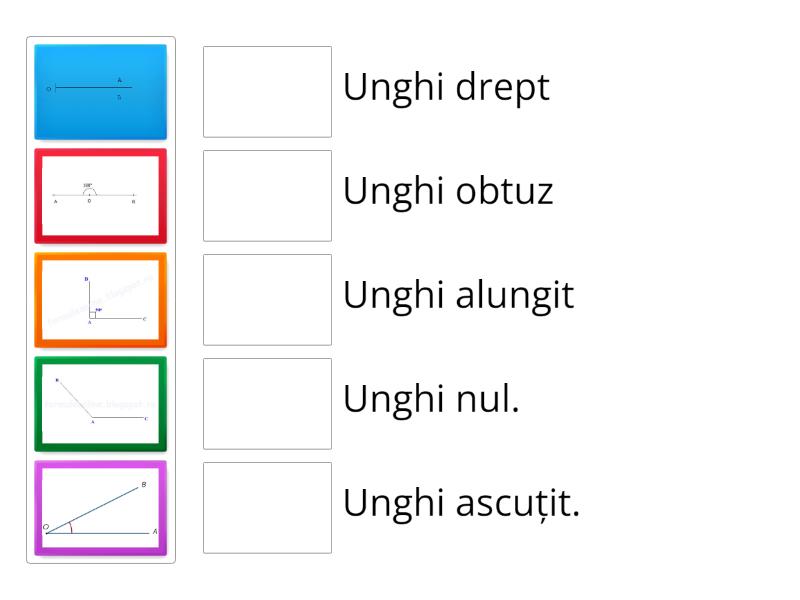
Task: Click the red arc in the purple angle image
Action: pyautogui.click(x=72, y=528)
